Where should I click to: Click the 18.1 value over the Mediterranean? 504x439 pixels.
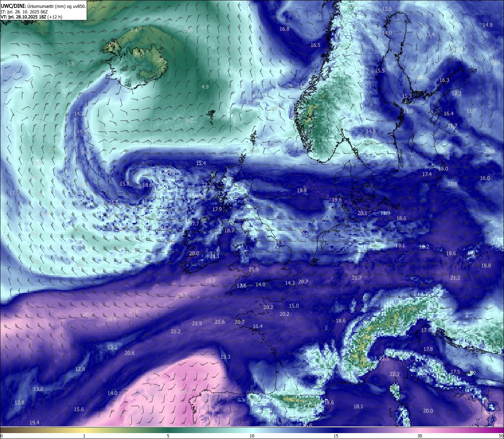(358, 407)
